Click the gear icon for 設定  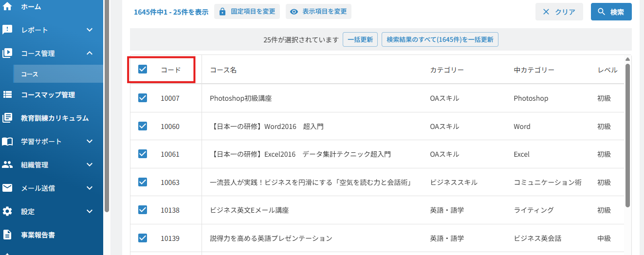[7, 211]
